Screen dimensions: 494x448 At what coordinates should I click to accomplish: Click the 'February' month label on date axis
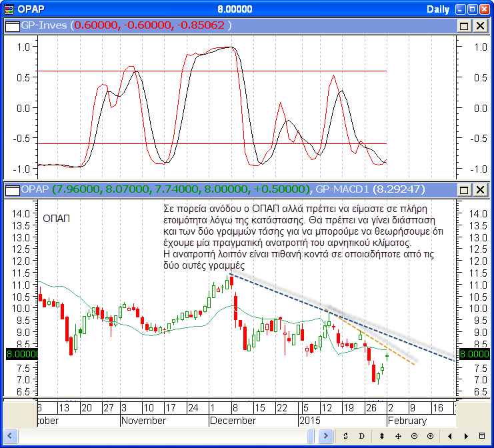407,421
